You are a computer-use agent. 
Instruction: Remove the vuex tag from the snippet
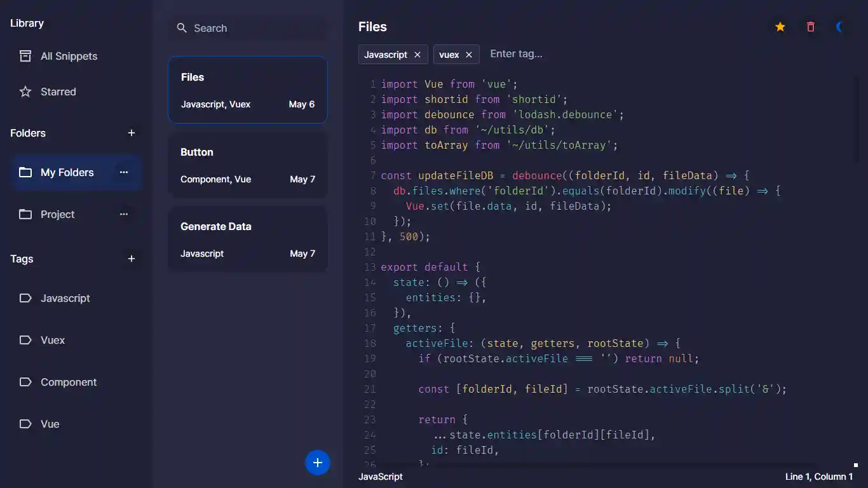[469, 55]
